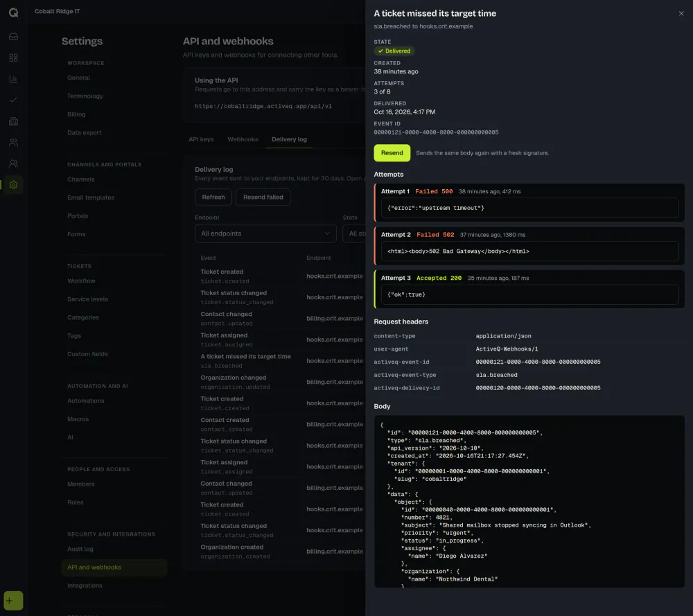Image resolution: width=693 pixels, height=616 pixels.
Task: Open Audit log settings
Action: click(80, 549)
